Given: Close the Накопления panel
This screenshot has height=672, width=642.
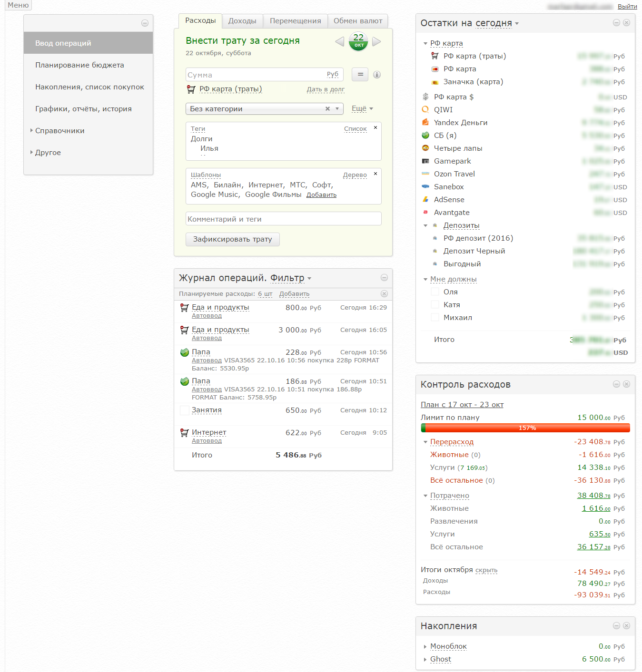Looking at the screenshot, I should 627,626.
